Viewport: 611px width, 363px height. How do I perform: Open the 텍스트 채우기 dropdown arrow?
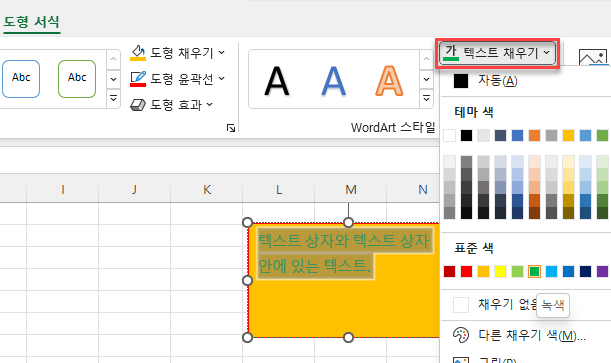(x=547, y=53)
